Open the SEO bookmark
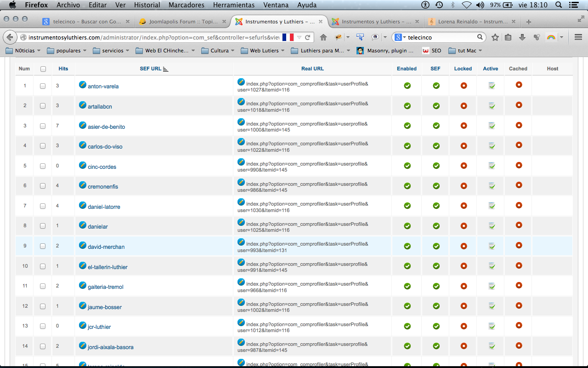588x368 pixels. pyautogui.click(x=432, y=51)
